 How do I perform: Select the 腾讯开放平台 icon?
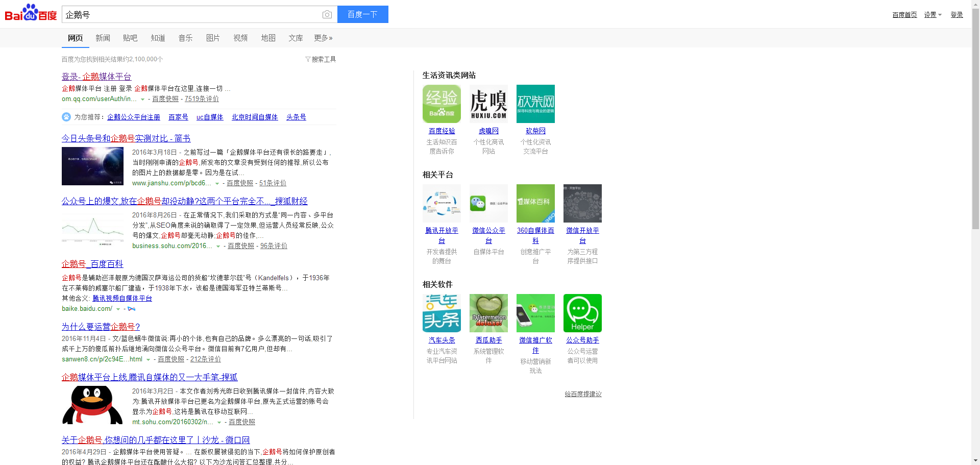coord(441,203)
